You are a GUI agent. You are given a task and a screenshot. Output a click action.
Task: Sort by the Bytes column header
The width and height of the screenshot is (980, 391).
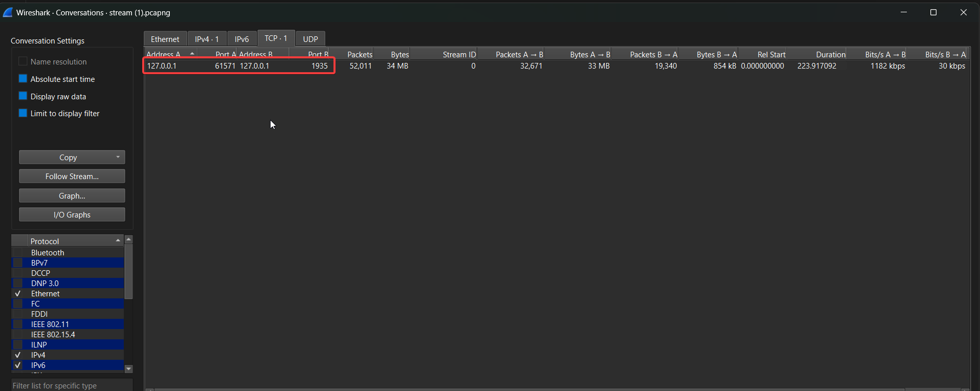tap(392, 54)
